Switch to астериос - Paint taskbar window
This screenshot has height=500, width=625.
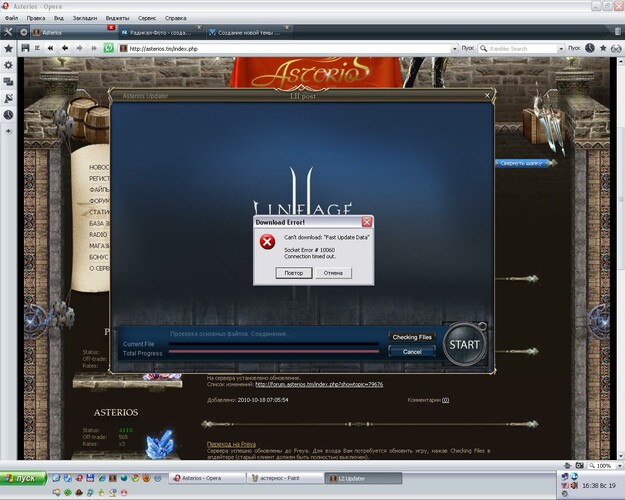pos(285,478)
